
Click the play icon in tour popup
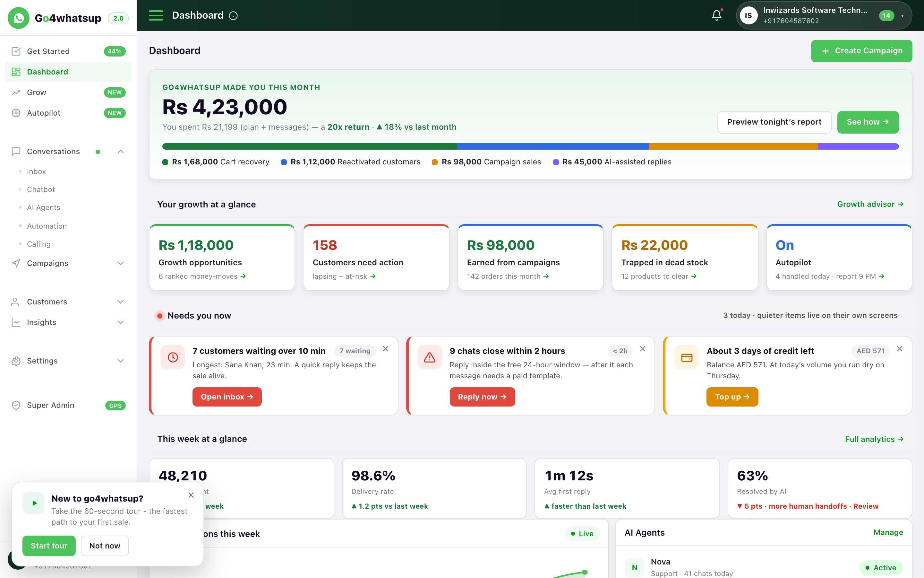point(34,503)
